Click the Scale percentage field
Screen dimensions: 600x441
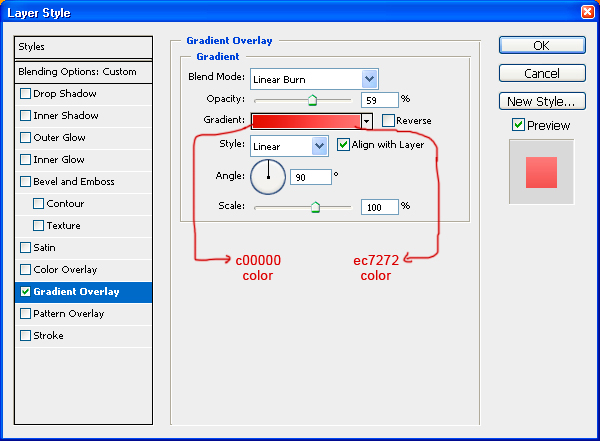(380, 207)
